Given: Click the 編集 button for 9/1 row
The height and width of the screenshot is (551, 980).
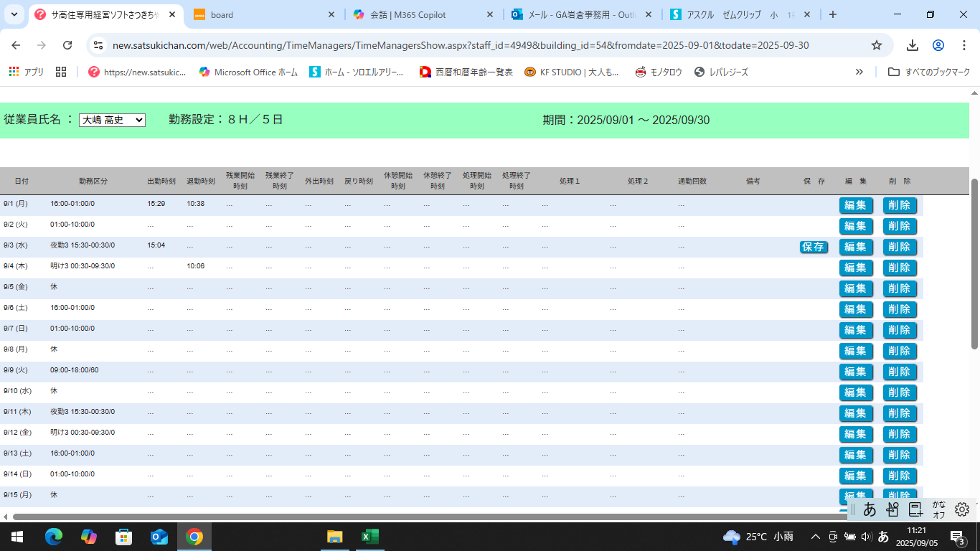Looking at the screenshot, I should [856, 205].
